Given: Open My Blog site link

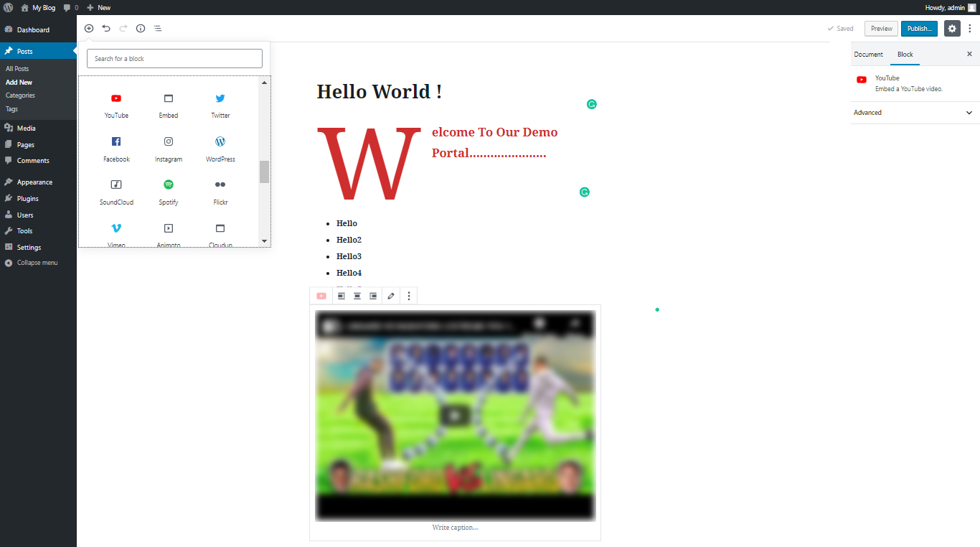Looking at the screenshot, I should (37, 7).
